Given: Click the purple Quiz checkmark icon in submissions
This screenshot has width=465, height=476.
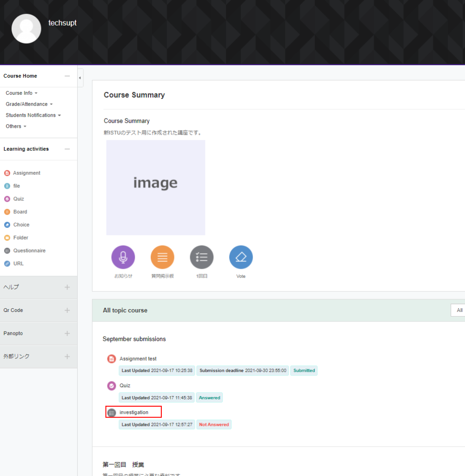Looking at the screenshot, I should click(x=112, y=386).
